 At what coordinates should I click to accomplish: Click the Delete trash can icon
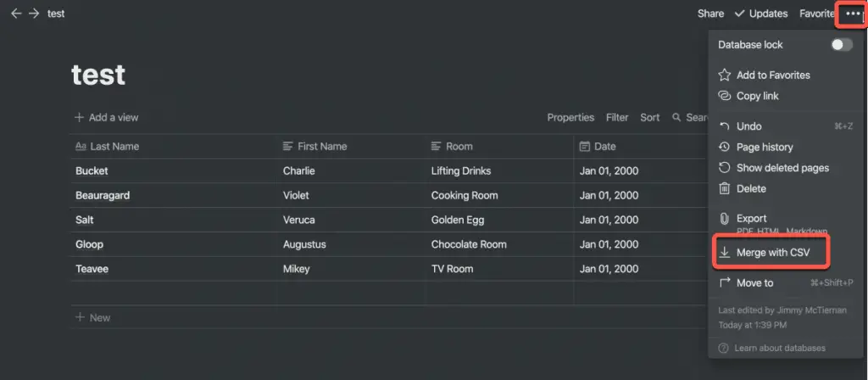724,189
